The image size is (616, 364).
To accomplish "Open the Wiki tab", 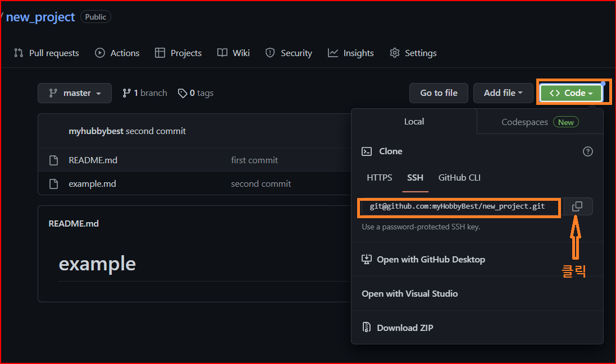I will 234,53.
